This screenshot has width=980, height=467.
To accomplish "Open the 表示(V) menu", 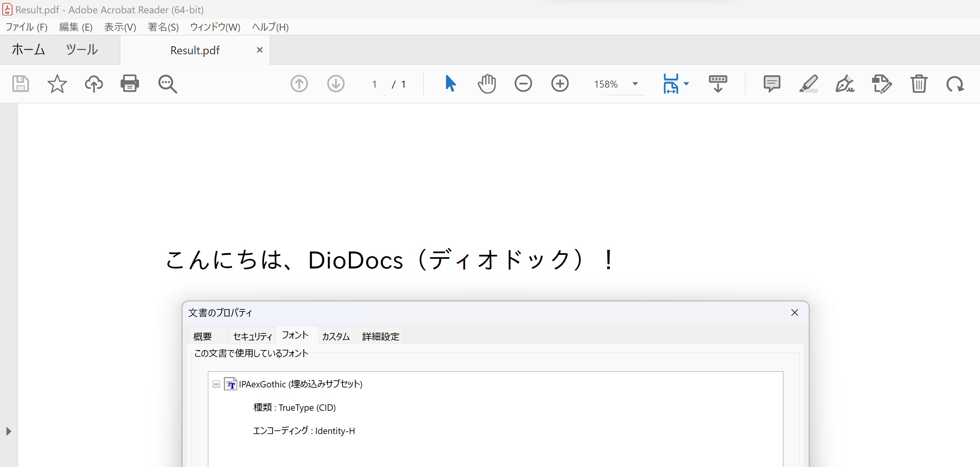I will coord(120,27).
